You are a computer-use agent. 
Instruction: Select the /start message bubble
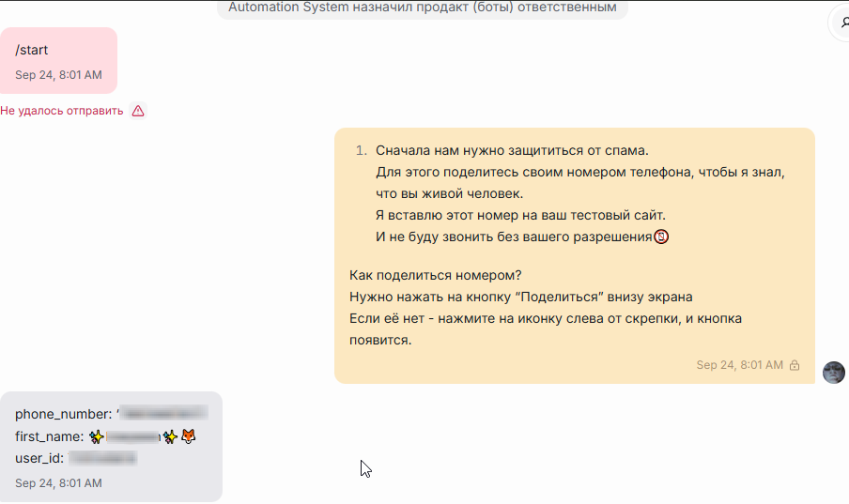coord(58,61)
